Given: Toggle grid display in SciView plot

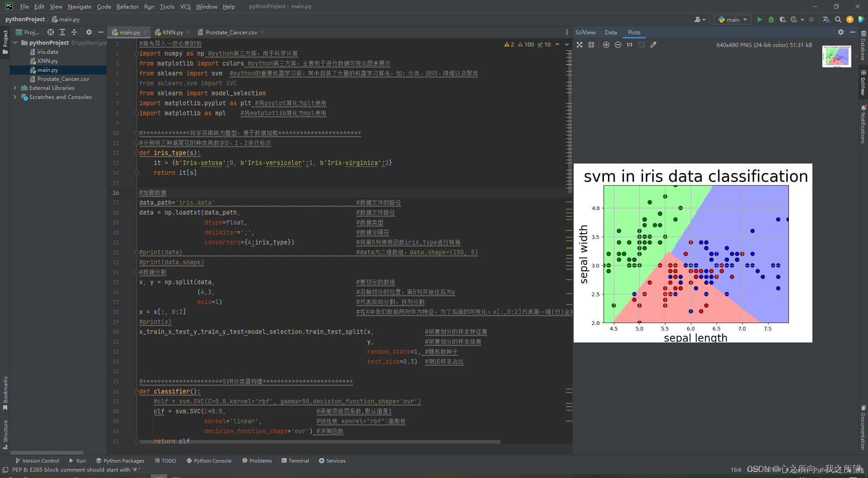Looking at the screenshot, I should [591, 45].
